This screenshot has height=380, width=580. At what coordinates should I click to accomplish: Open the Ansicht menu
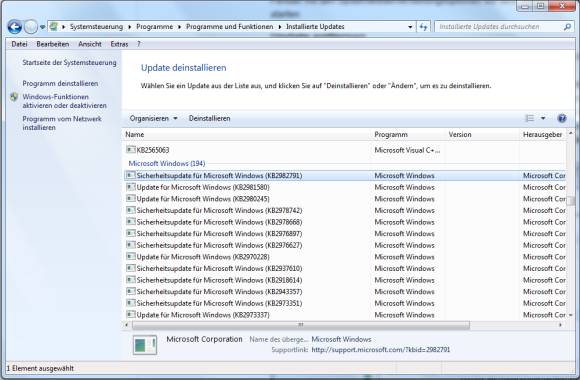[90, 44]
